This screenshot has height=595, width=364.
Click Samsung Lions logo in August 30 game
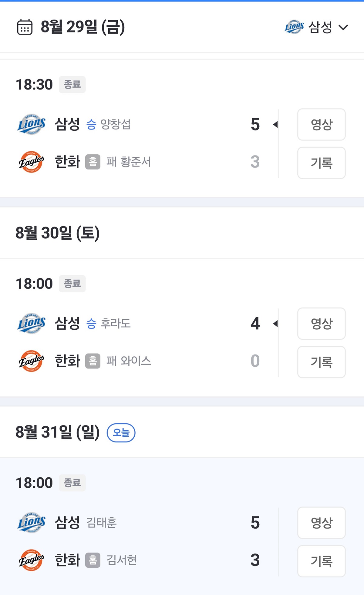coord(31,323)
